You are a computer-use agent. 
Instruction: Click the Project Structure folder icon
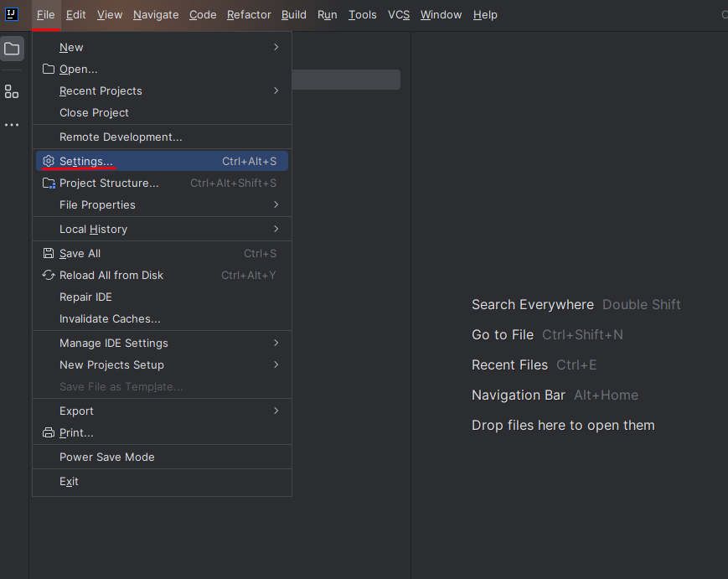49,184
